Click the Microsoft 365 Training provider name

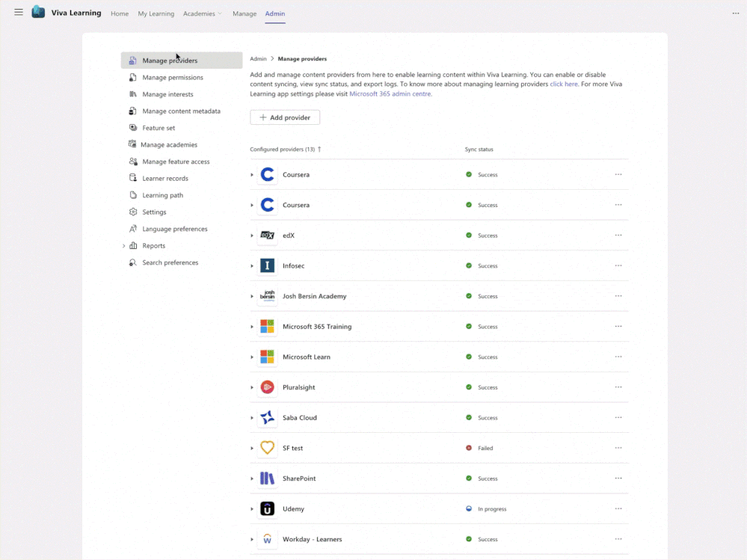click(317, 327)
